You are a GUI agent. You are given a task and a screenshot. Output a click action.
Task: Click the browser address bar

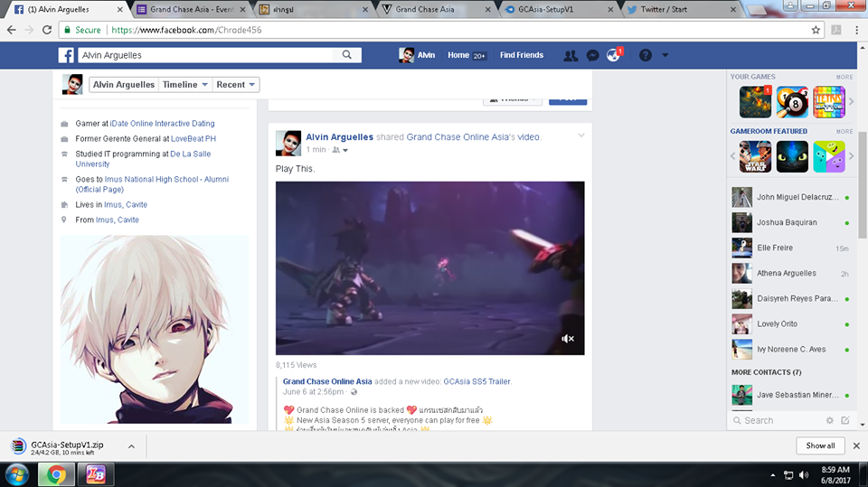[x=440, y=30]
